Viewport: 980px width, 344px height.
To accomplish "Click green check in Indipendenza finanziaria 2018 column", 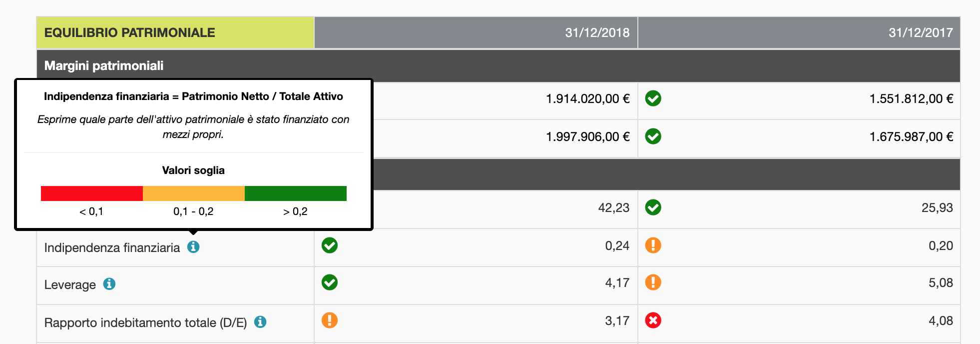I will coord(330,245).
